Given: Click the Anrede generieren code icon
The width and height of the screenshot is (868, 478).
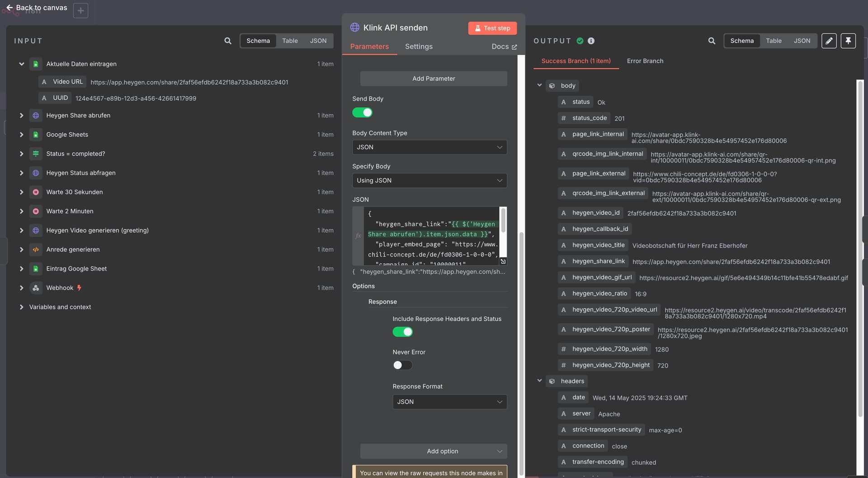Looking at the screenshot, I should [x=36, y=249].
